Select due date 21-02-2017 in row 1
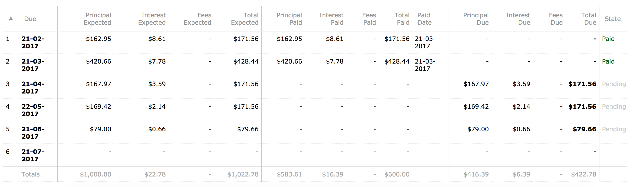Image resolution: width=644 pixels, height=187 pixels. 33,43
